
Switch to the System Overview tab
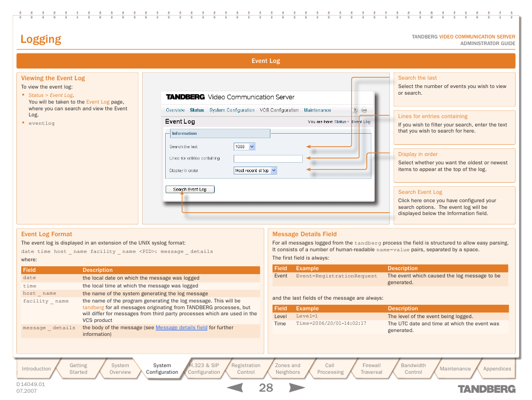(120, 368)
